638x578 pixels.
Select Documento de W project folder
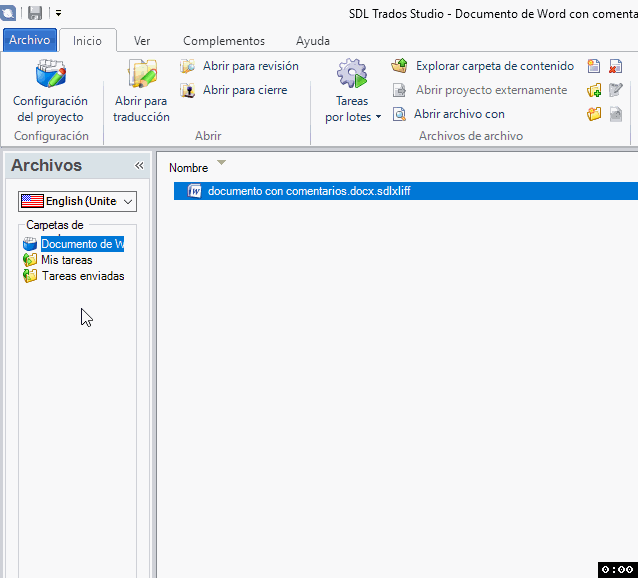pyautogui.click(x=83, y=244)
